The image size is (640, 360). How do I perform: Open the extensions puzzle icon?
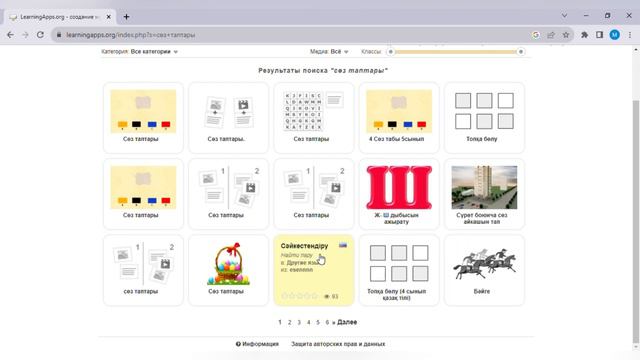click(x=584, y=35)
